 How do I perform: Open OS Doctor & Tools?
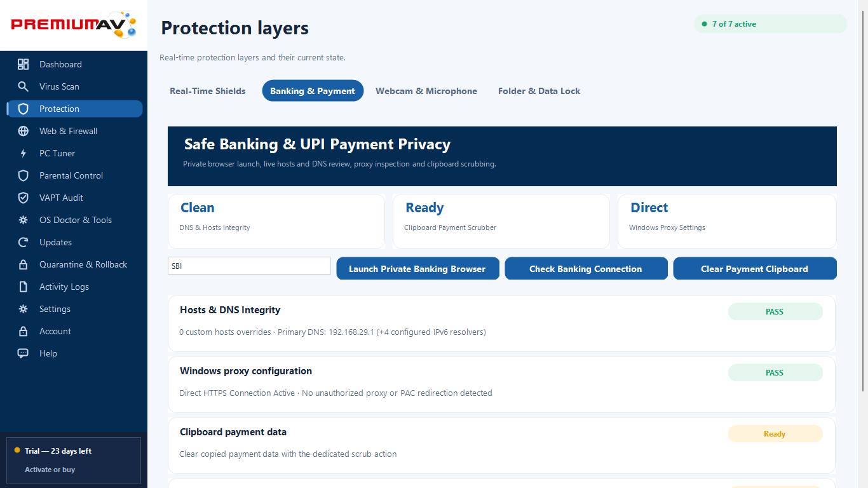(74, 220)
